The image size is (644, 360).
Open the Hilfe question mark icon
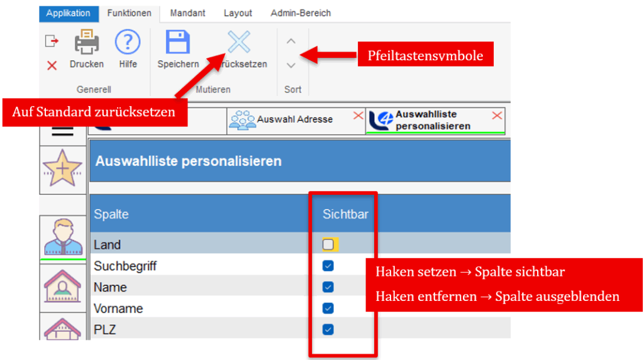[128, 43]
